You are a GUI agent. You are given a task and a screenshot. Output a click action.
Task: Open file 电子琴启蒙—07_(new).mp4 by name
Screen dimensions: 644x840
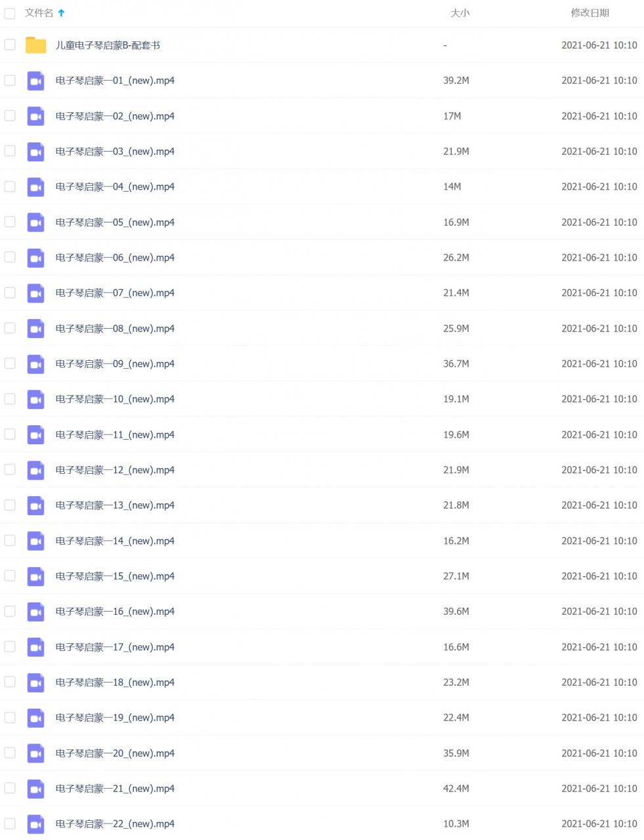[115, 293]
